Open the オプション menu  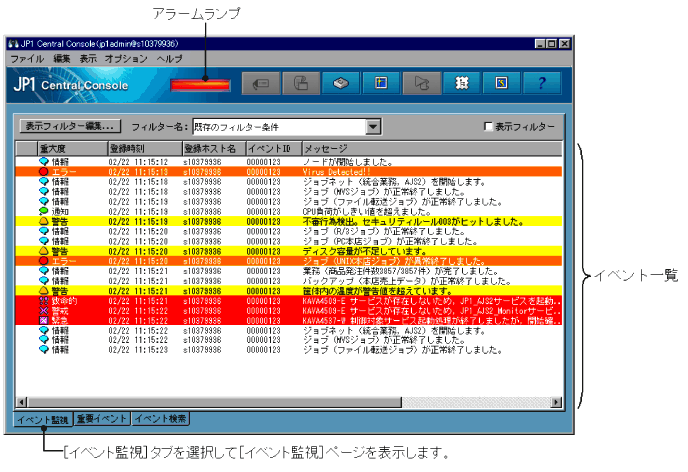pyautogui.click(x=125, y=59)
